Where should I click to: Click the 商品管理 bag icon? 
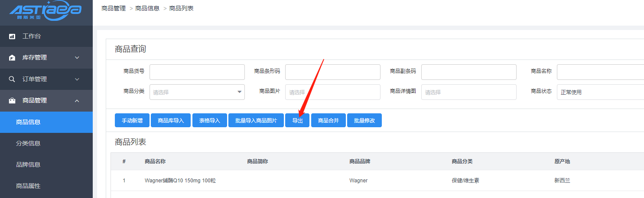(12, 101)
